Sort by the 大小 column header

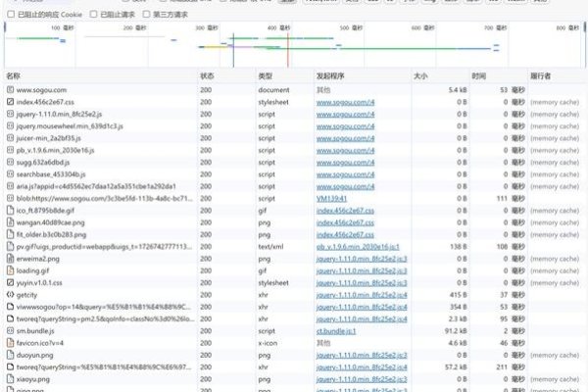coord(440,76)
